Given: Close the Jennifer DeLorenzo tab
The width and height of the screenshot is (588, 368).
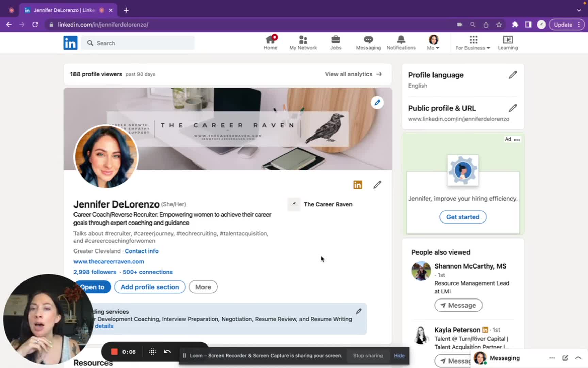Looking at the screenshot, I should (x=111, y=10).
